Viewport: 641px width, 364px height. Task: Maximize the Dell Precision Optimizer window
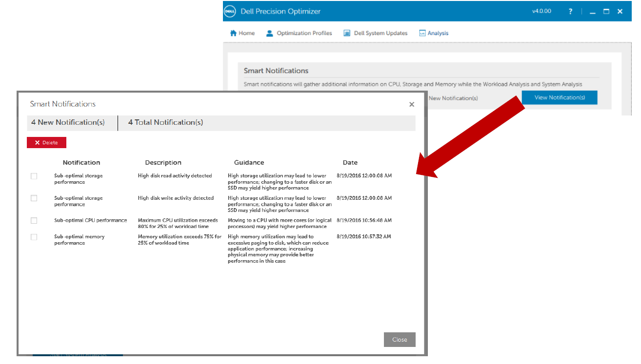click(x=606, y=11)
